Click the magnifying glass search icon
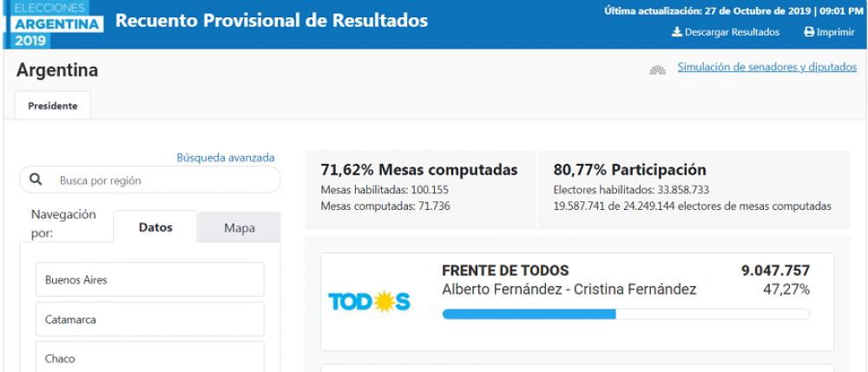The height and width of the screenshot is (372, 868). (x=36, y=179)
